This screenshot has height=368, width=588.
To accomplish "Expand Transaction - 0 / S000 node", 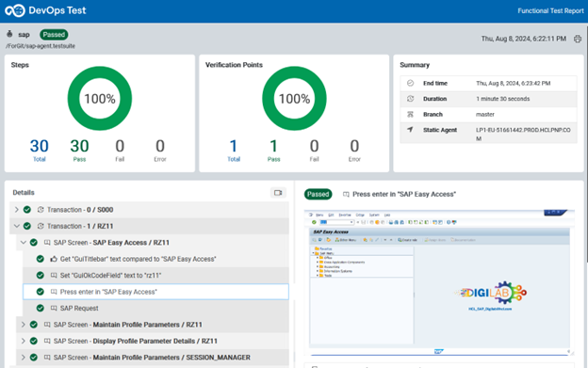I will [17, 210].
